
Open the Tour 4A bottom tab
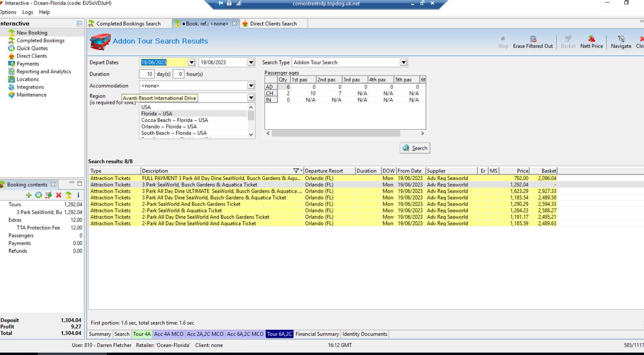[142, 334]
